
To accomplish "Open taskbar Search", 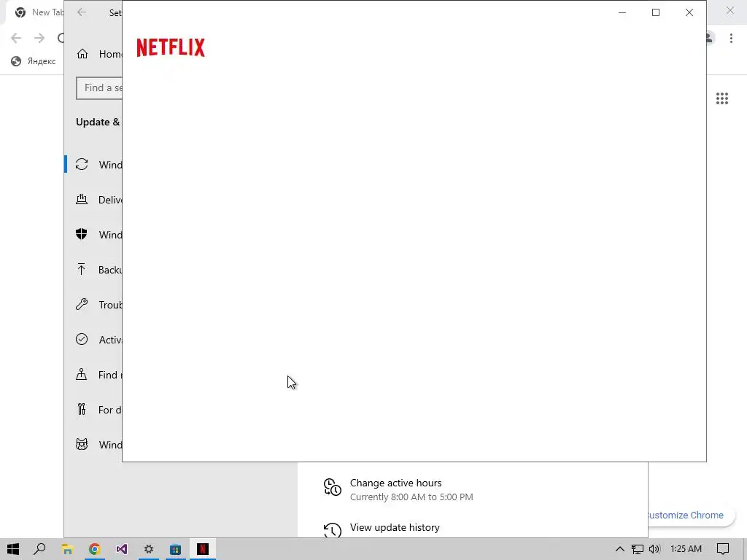I will [x=39, y=549].
